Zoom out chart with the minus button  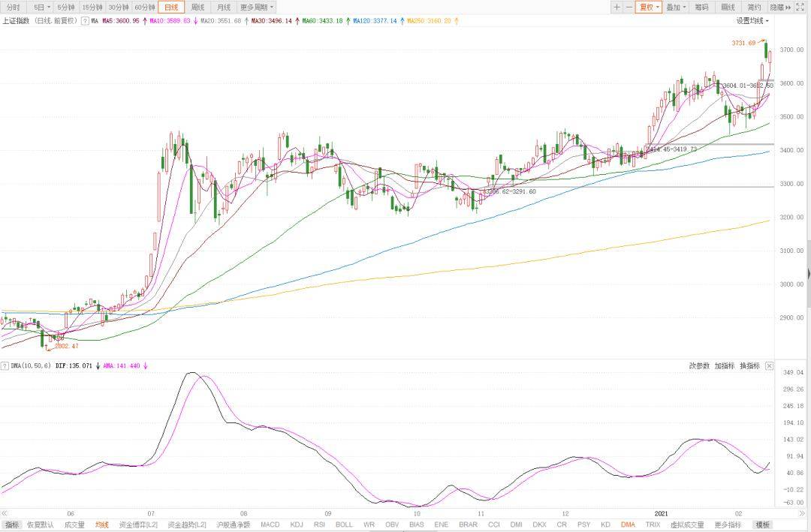629,8
